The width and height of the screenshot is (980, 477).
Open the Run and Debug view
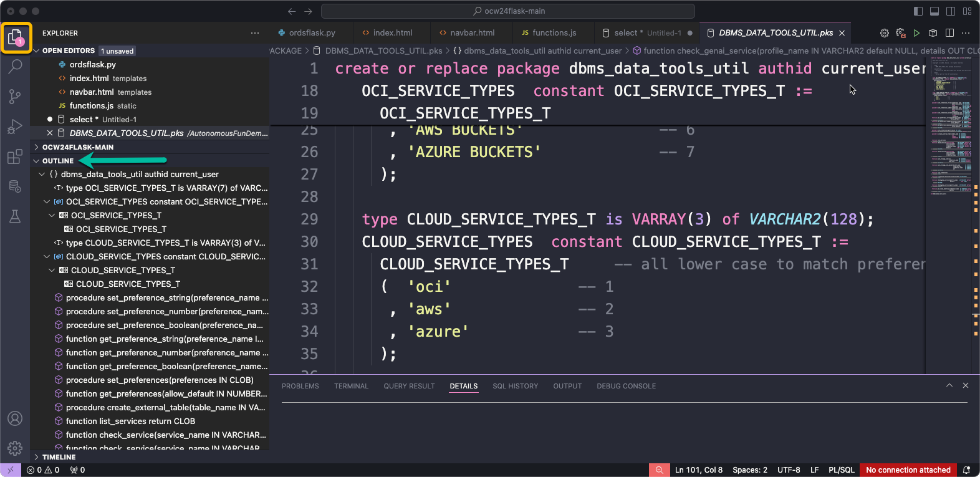tap(15, 127)
